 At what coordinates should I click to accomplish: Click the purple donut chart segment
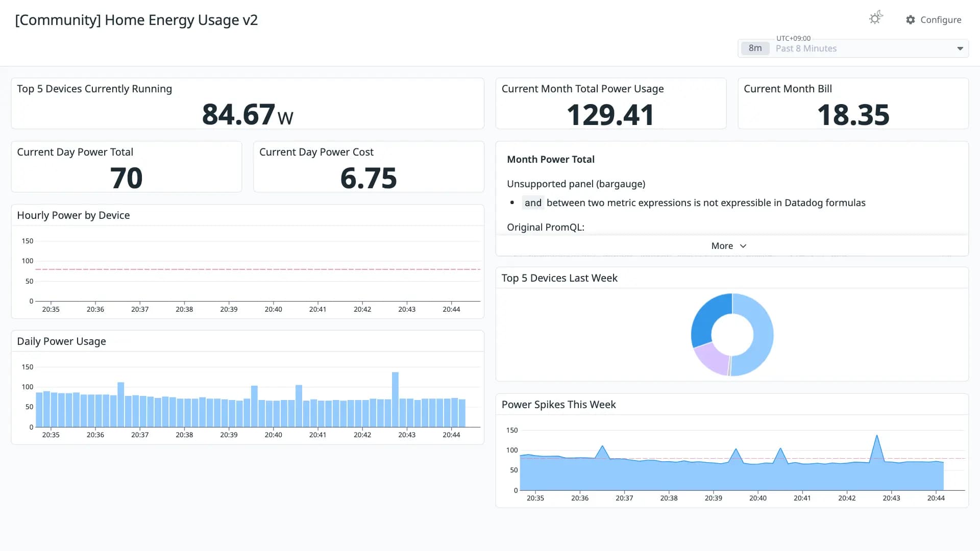pyautogui.click(x=714, y=358)
